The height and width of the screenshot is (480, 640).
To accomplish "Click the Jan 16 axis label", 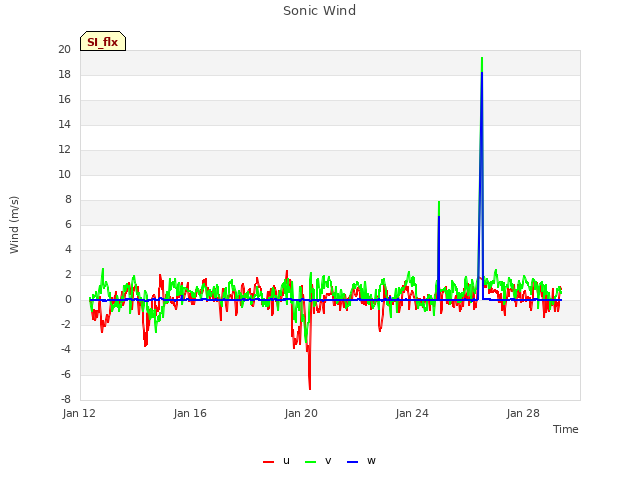I will point(190,413).
